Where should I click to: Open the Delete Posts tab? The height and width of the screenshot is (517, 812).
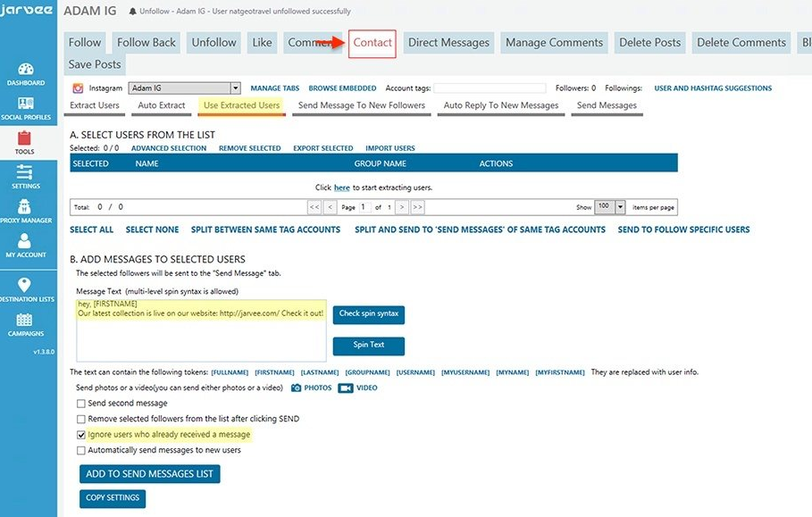(x=650, y=43)
